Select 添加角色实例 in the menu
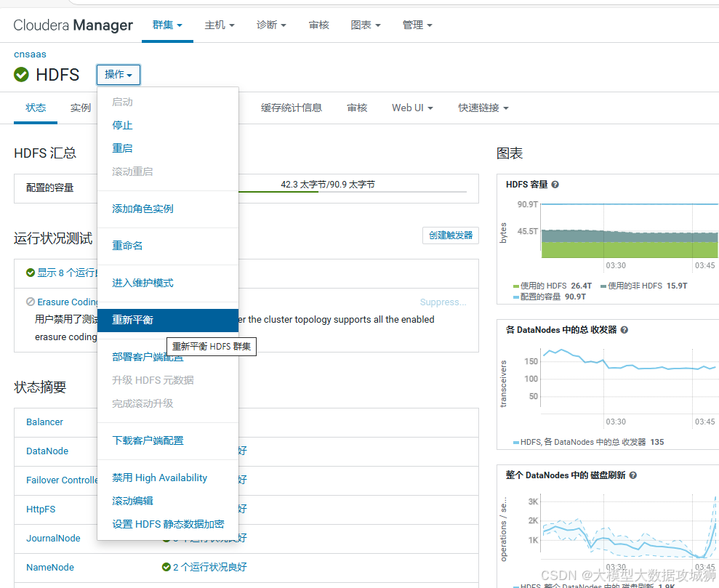The image size is (719, 588). click(x=168, y=209)
